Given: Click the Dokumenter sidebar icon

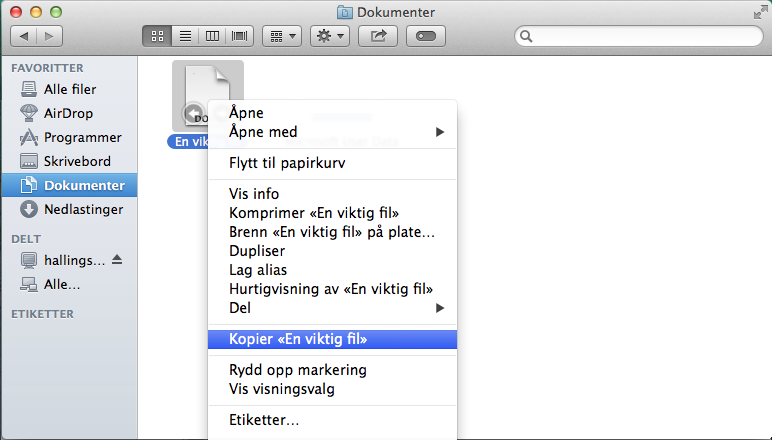Looking at the screenshot, I should click(29, 185).
